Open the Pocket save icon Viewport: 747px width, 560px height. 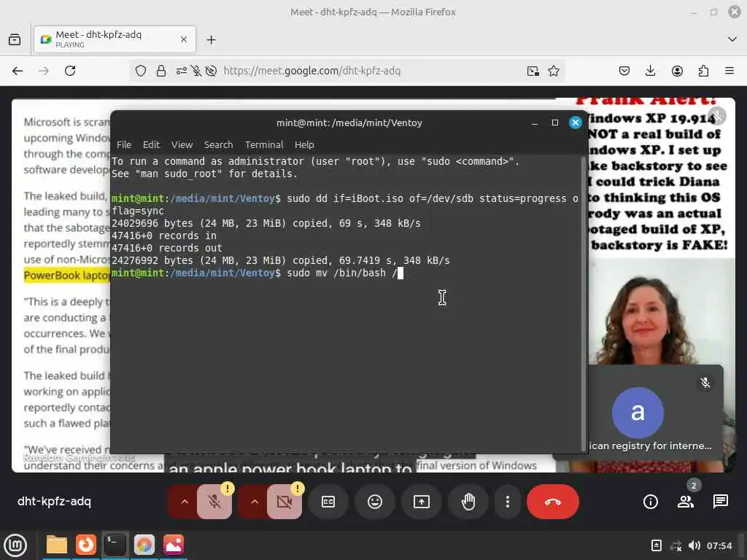click(x=624, y=71)
